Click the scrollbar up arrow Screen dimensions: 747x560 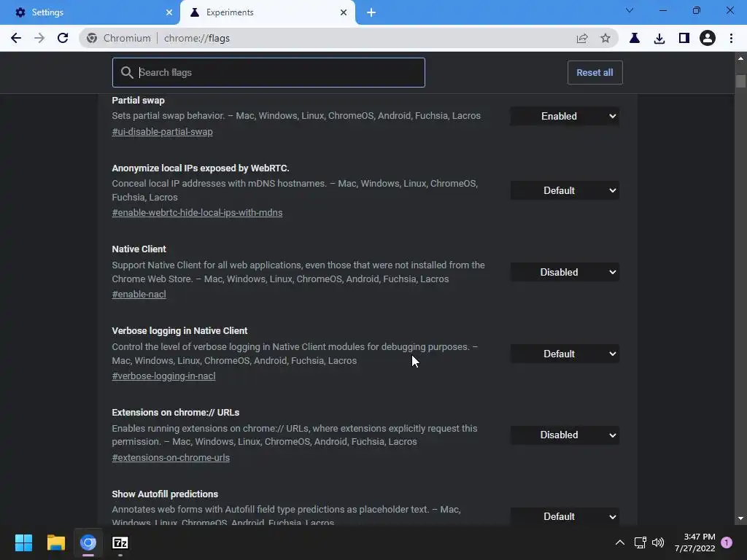pyautogui.click(x=740, y=58)
